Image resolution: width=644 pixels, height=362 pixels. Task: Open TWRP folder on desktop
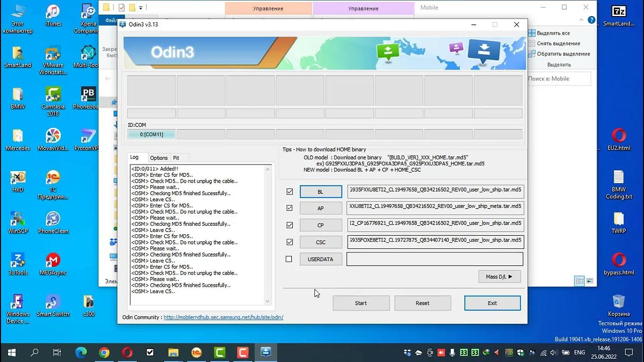tap(619, 223)
